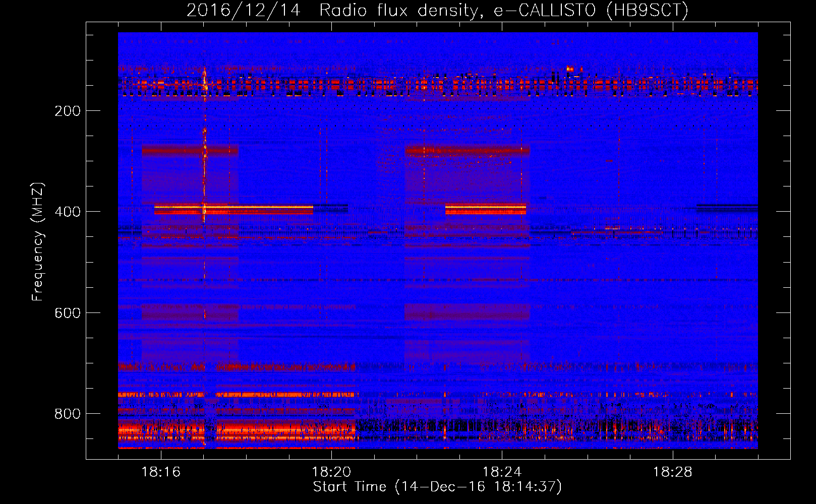
Task: Click the 18:24 time tick label
Action: coord(502,472)
